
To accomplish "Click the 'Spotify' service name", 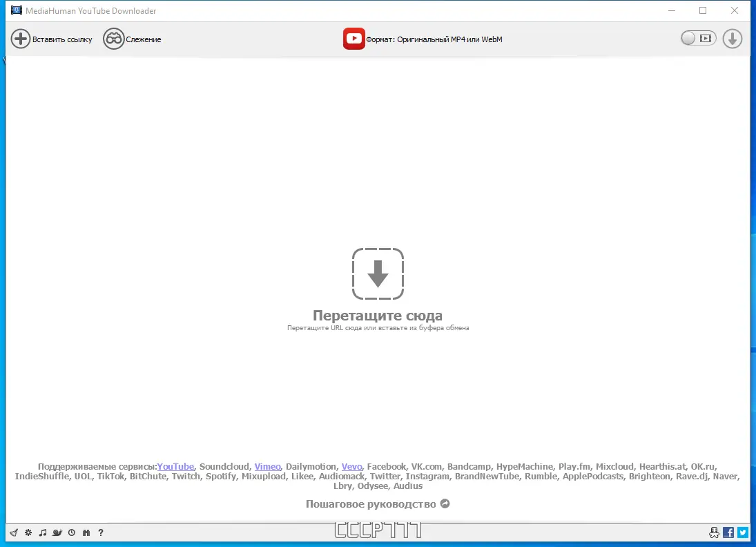I will click(221, 476).
